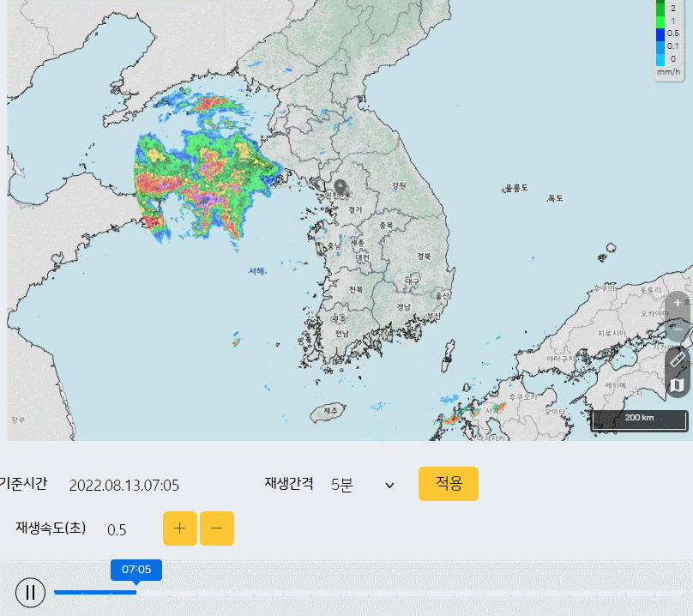Click the 기준시간 value 2022.08.13.07:05
Viewport: 693px width, 616px height.
click(124, 485)
